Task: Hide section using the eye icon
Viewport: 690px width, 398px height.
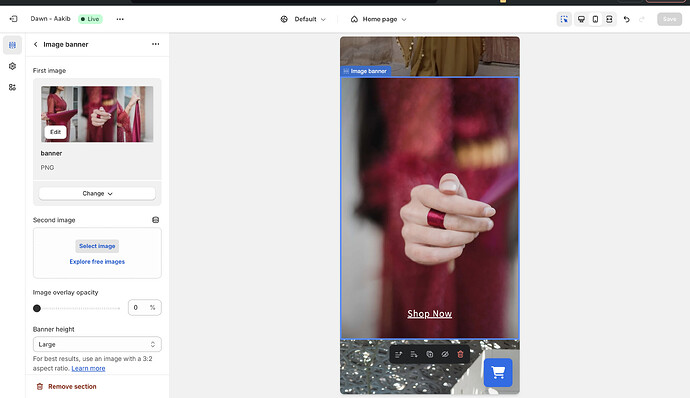Action: [x=445, y=354]
